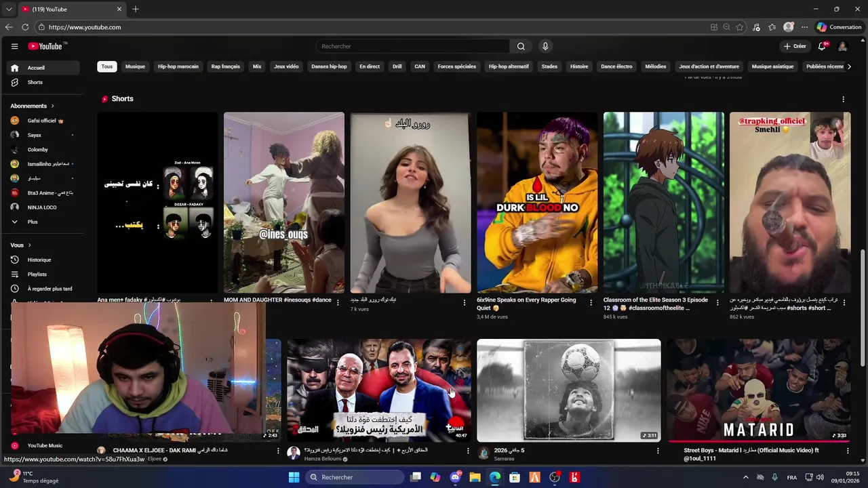Screen dimensions: 868x488
Task: Show next category chips with arrow
Action: (849, 66)
